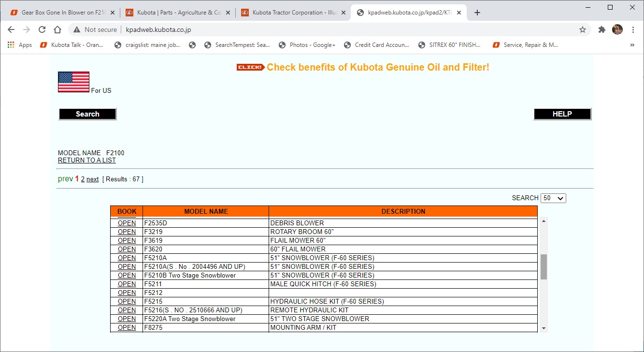644x352 pixels.
Task: Select the MOUNTING ARM / KIT cell
Action: (403, 327)
